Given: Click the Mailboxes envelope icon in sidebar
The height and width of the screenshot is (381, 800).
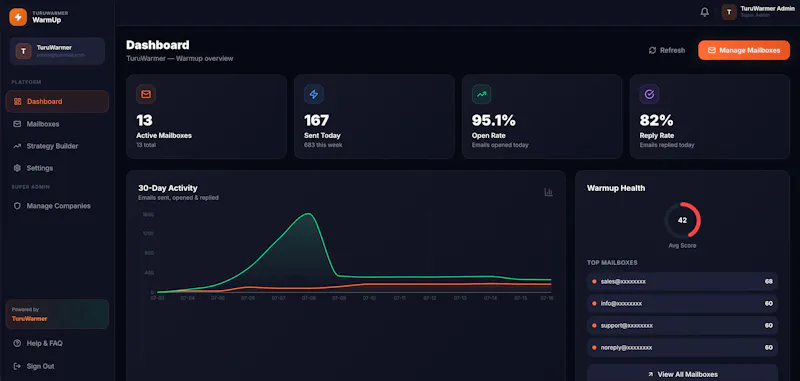Looking at the screenshot, I should coord(17,124).
